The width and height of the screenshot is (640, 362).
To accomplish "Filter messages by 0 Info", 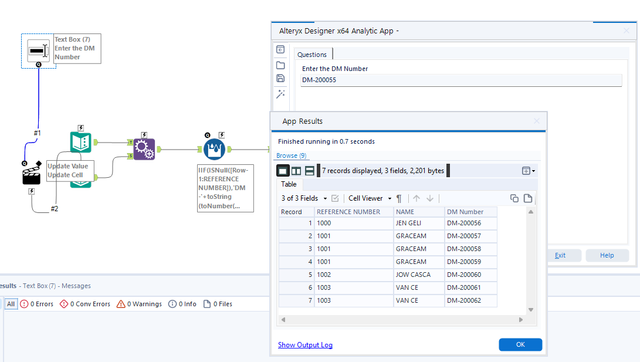I will tap(182, 304).
